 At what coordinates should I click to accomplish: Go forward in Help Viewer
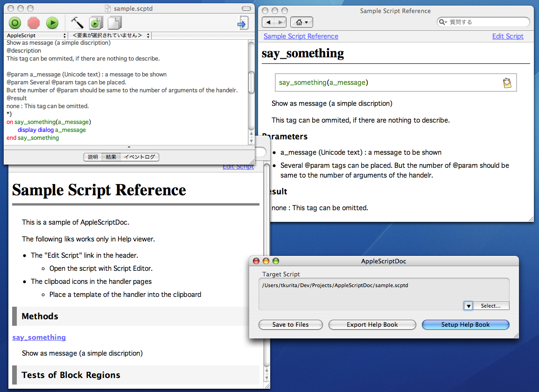click(280, 22)
